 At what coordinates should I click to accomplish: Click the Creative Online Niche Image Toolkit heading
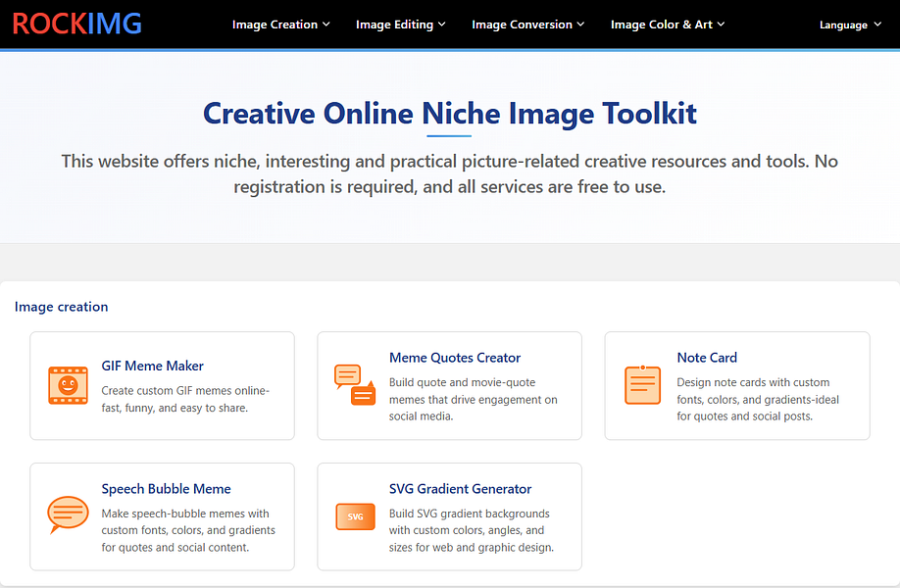(450, 113)
